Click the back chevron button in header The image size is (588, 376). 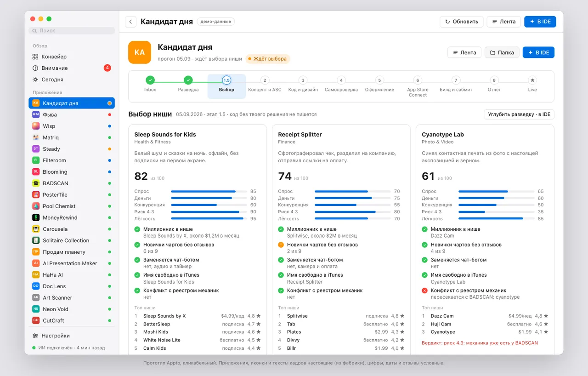click(x=130, y=22)
